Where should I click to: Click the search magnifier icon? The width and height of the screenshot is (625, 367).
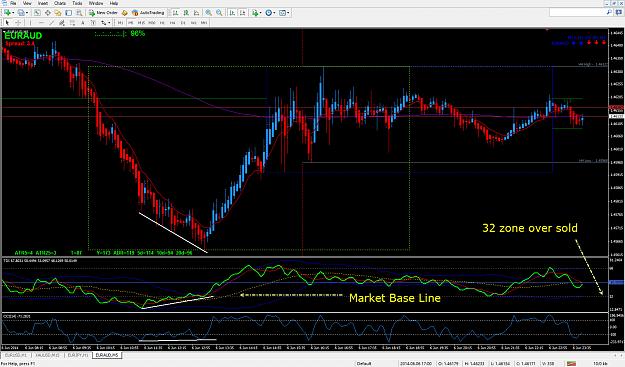[x=609, y=13]
